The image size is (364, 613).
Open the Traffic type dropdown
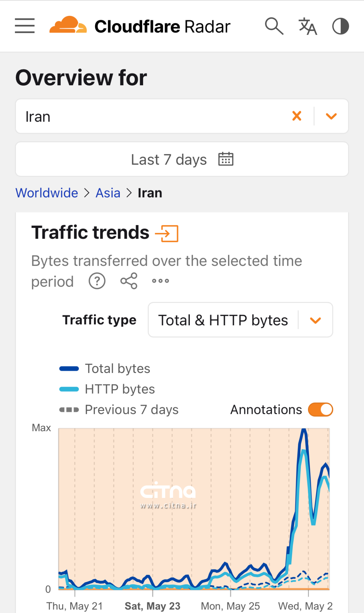240,320
